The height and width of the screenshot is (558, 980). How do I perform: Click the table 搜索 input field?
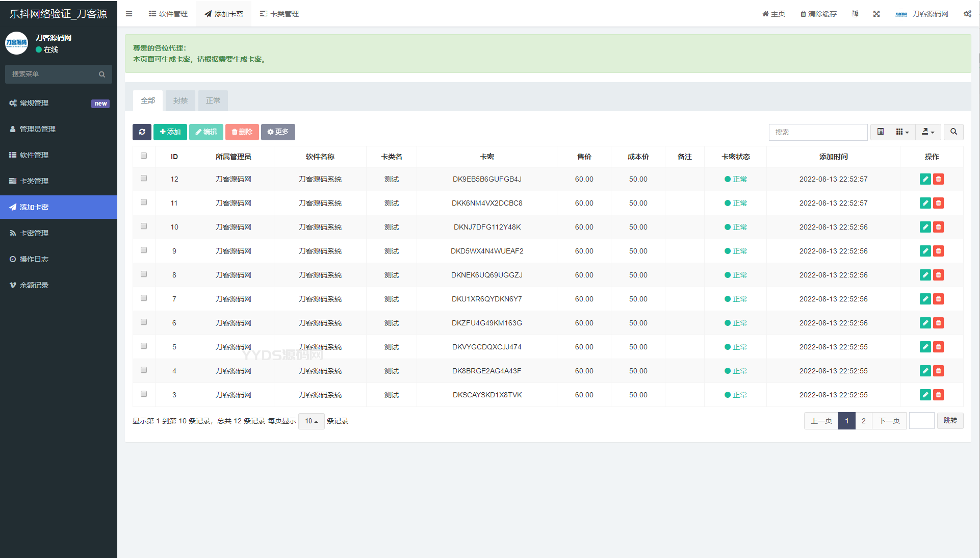[817, 132]
